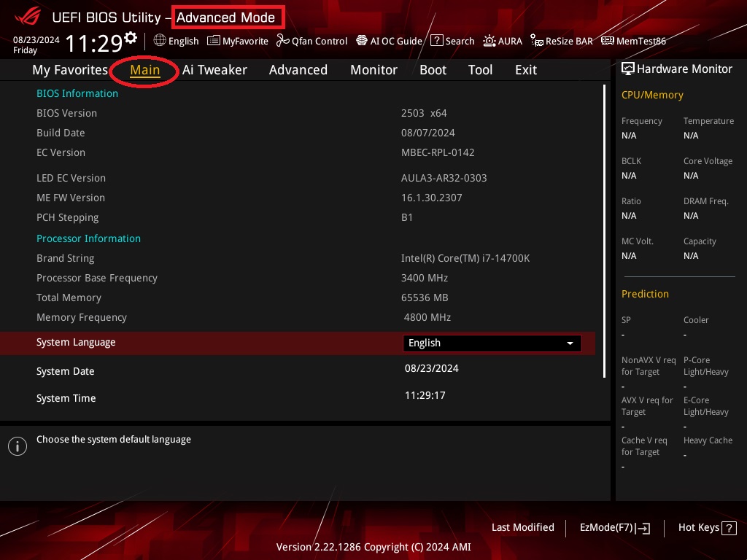Toggle ReSize BAR icon
The width and height of the screenshot is (747, 560).
pyautogui.click(x=537, y=41)
